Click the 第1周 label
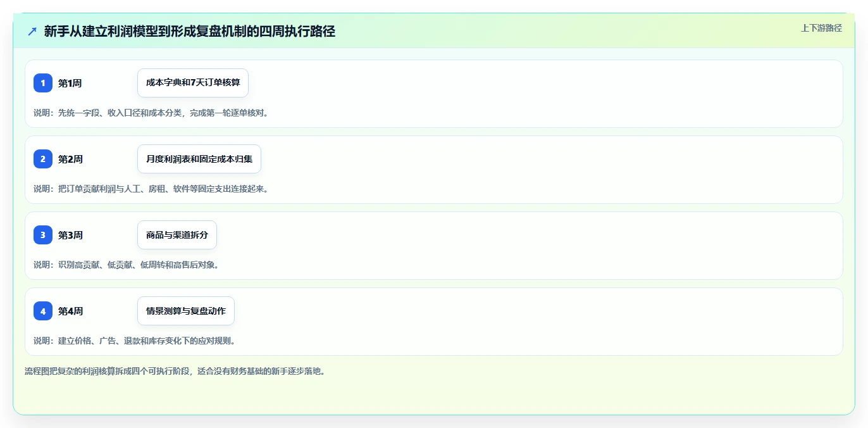Screen dimensions: 868x428 (70, 83)
